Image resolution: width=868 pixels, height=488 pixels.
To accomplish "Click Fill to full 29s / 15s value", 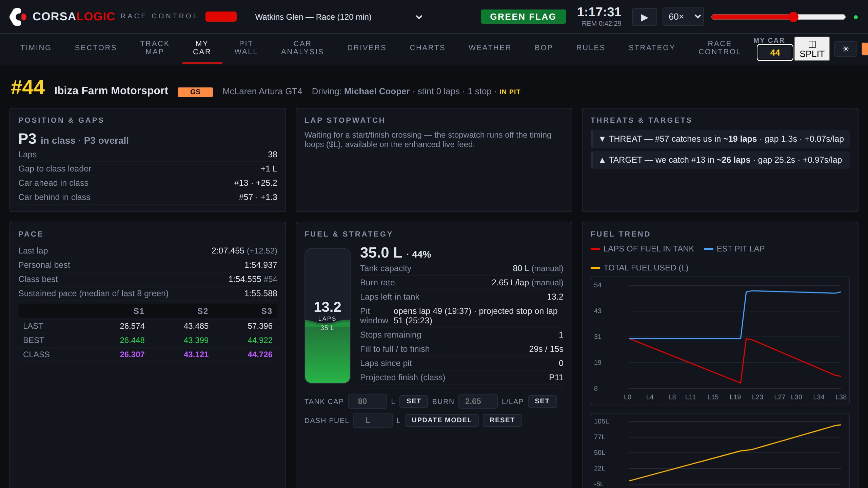I will [x=546, y=349].
